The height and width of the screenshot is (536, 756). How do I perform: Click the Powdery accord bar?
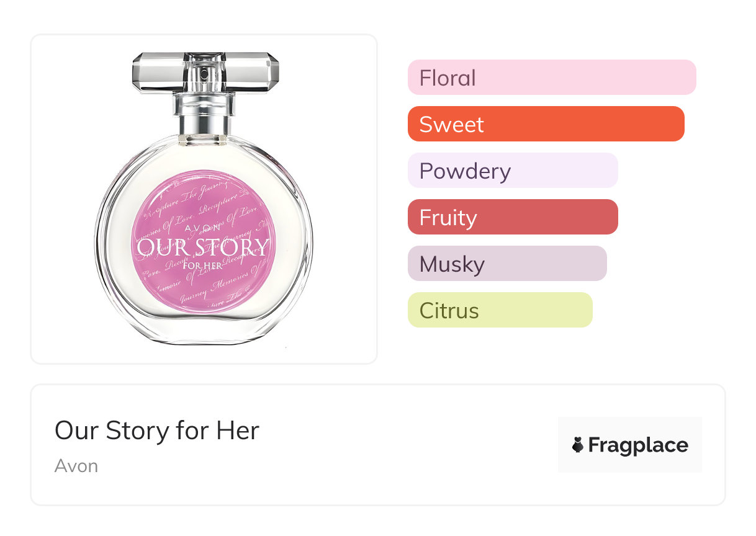[x=512, y=171]
